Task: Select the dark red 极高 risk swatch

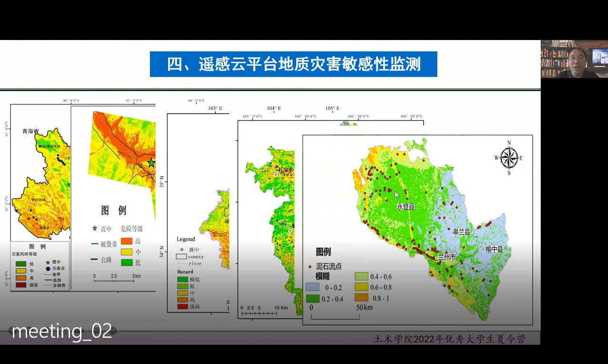Action: (20, 285)
